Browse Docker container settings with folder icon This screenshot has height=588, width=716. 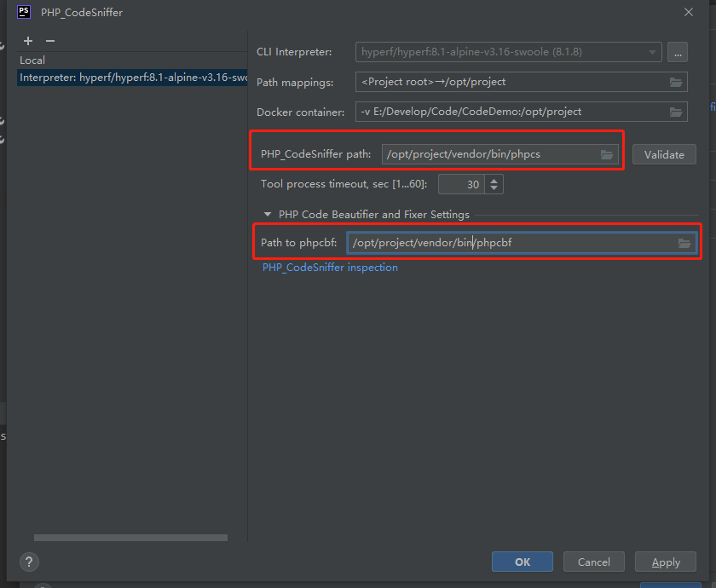[676, 112]
